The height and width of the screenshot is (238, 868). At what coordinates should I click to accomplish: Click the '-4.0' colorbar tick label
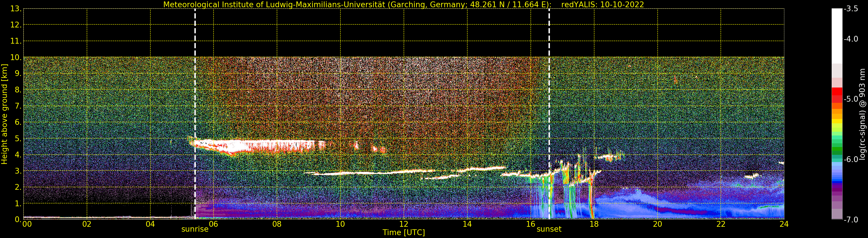tap(851, 39)
